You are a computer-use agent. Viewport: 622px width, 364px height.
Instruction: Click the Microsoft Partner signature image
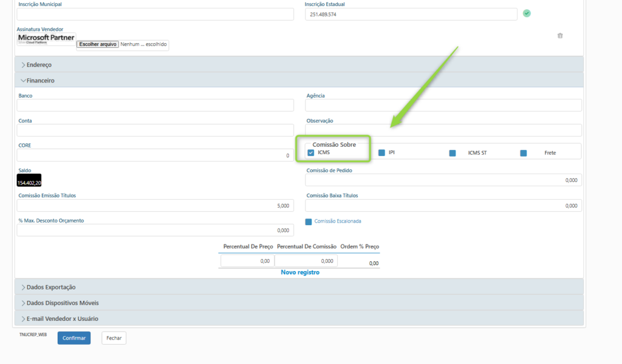pyautogui.click(x=46, y=39)
